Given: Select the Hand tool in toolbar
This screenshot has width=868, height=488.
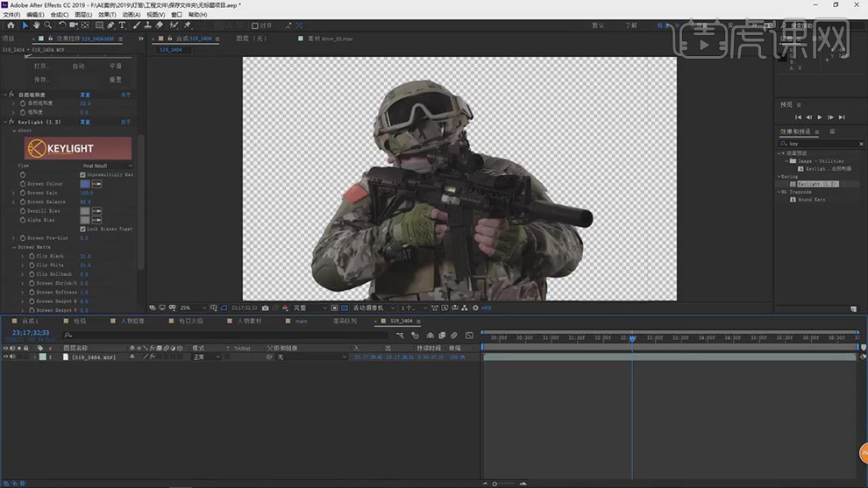Looking at the screenshot, I should click(36, 25).
